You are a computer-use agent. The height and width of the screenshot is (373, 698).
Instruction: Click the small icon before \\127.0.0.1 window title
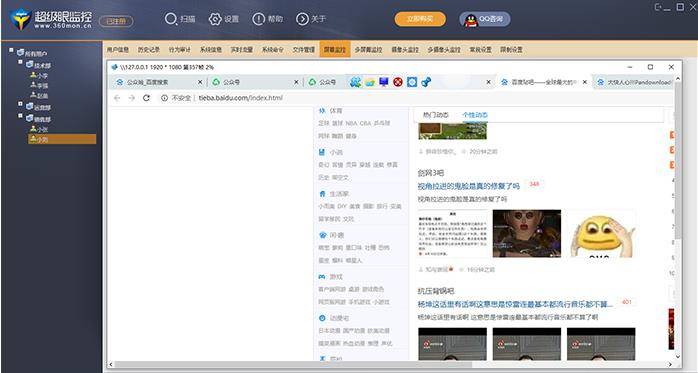click(114, 67)
